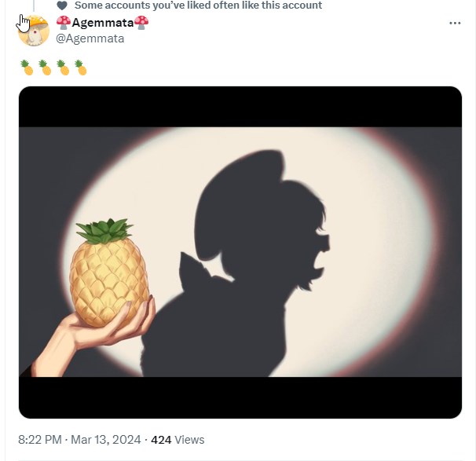Click the 424 Views count
This screenshot has width=476, height=461.
tap(178, 440)
